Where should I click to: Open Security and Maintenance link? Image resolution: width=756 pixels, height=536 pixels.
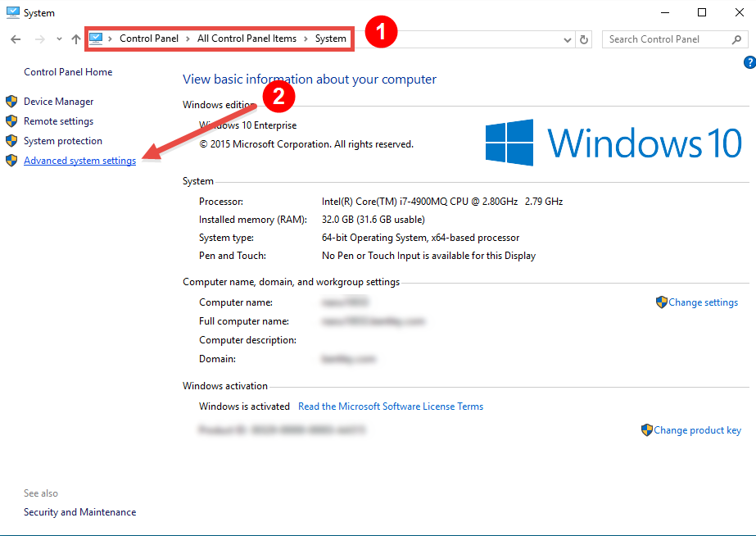[80, 512]
